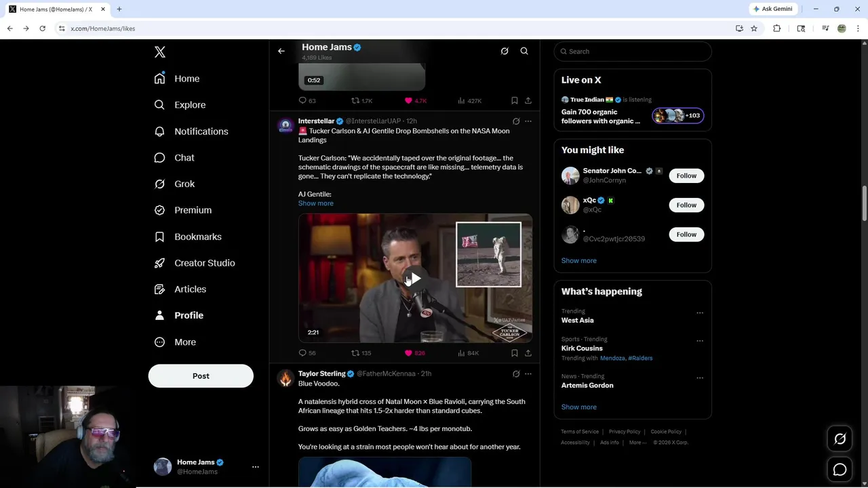Image resolution: width=868 pixels, height=488 pixels.
Task: Join the Live on X space listeners
Action: pos(678,115)
